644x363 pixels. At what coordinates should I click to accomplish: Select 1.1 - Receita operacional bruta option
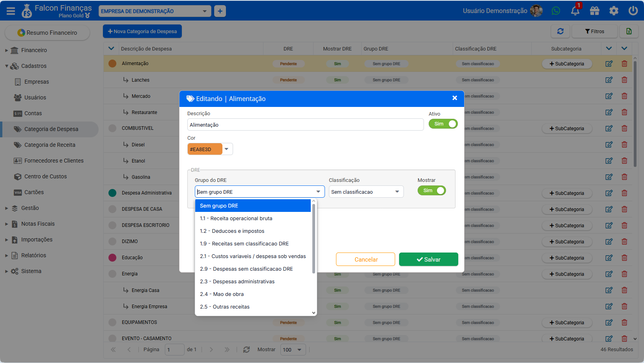[253, 218]
